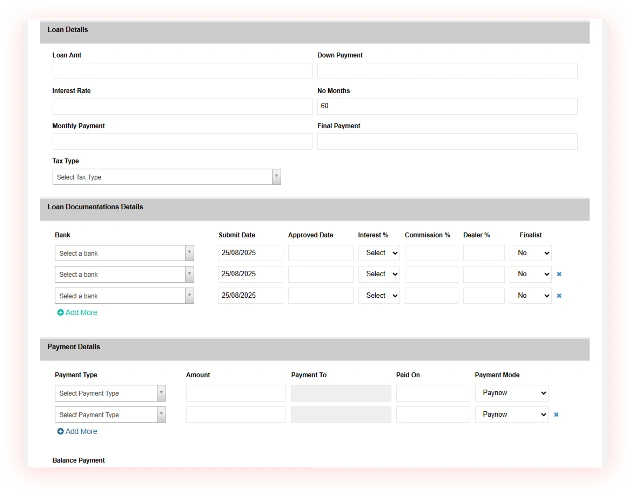Click the Final Payment input field
Viewport: 632px width, 494px height.
(x=447, y=141)
